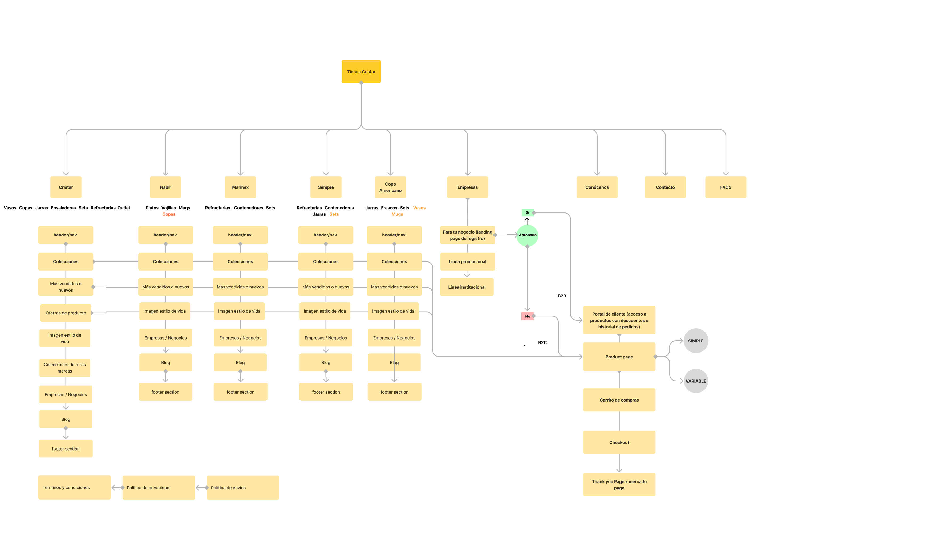This screenshot has width=936, height=560.
Task: Select the Frascos category text
Action: coord(389,208)
